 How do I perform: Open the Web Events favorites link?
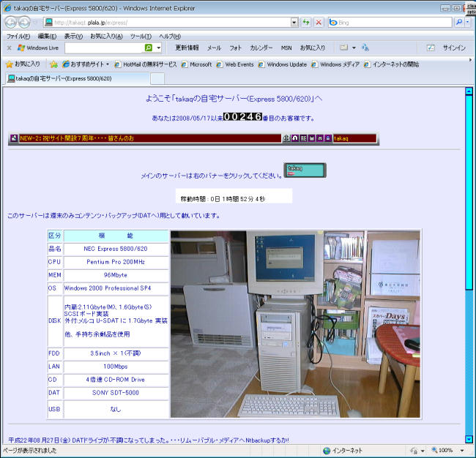235,64
